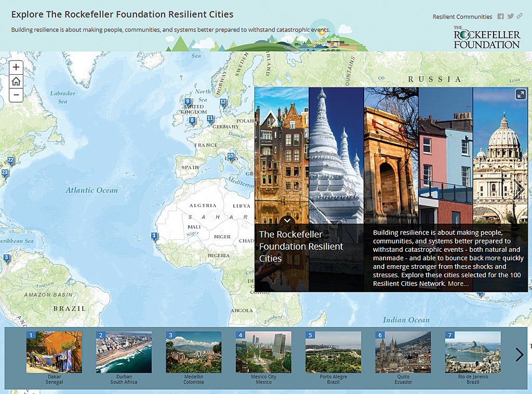This screenshot has width=532, height=394.
Task: Click the NIGERIA map label
Action: pyautogui.click(x=219, y=255)
